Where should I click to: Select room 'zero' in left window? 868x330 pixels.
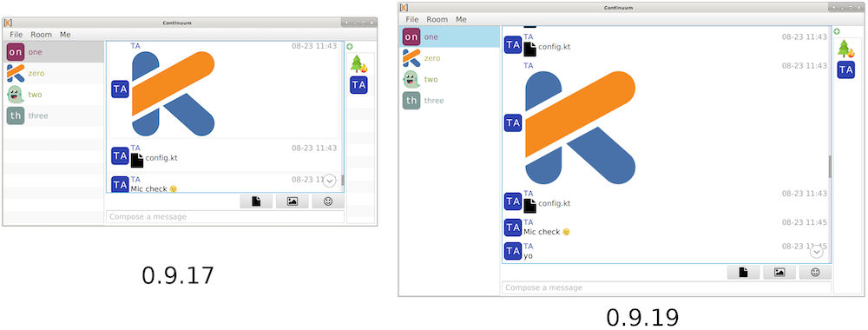(x=54, y=73)
